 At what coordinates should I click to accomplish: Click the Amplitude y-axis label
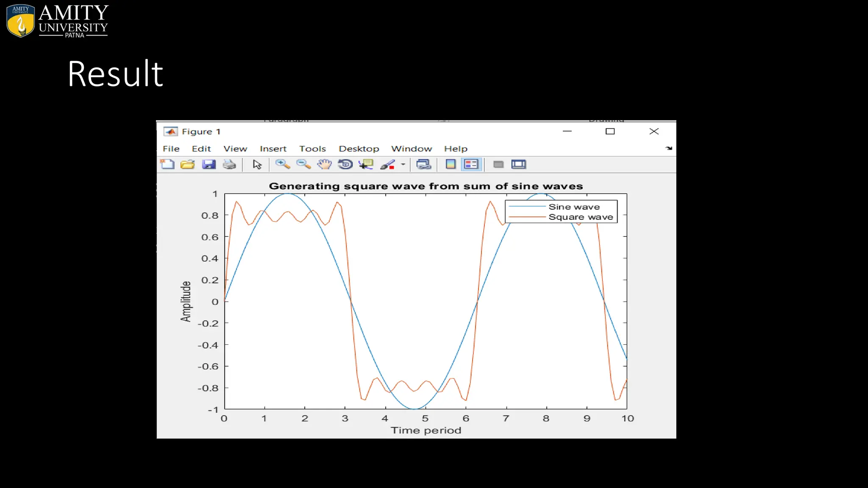click(186, 301)
